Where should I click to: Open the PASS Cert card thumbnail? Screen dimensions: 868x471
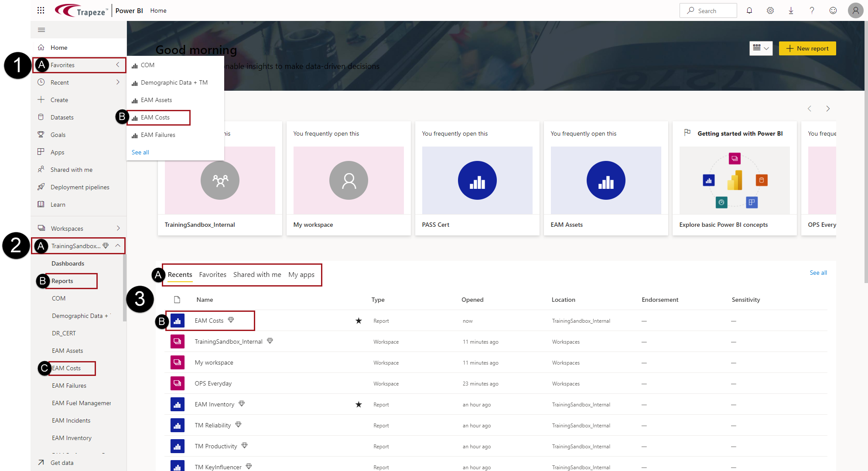(477, 180)
